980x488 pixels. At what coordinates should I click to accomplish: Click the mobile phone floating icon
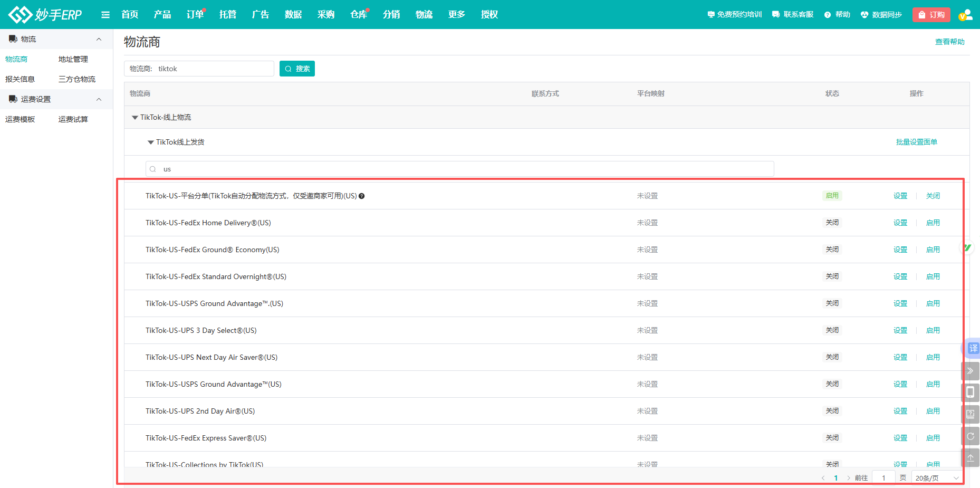coord(970,392)
